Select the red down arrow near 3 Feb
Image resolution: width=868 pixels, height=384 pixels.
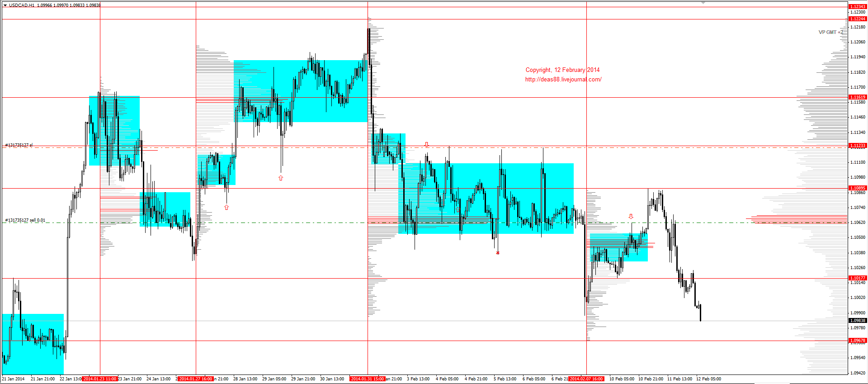click(x=426, y=144)
